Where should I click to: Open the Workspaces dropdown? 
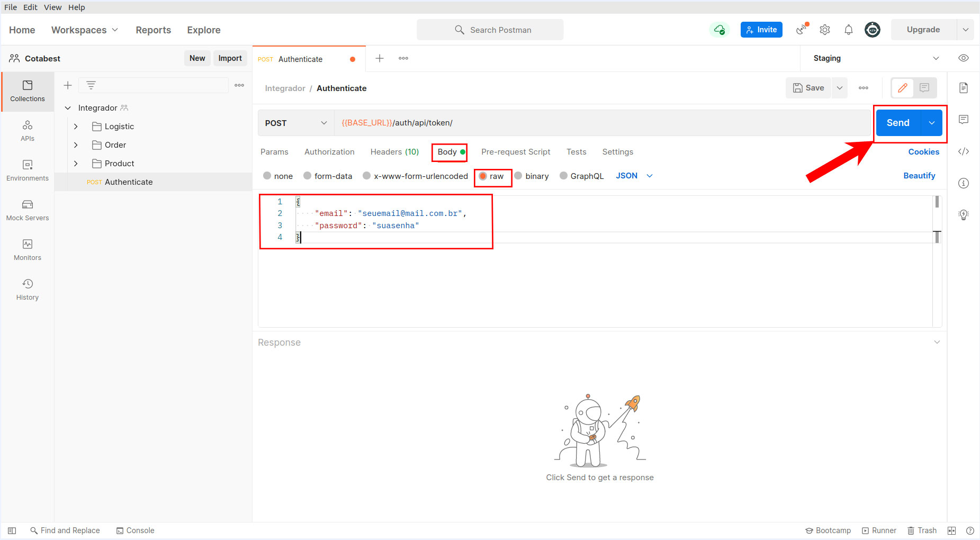coord(85,30)
